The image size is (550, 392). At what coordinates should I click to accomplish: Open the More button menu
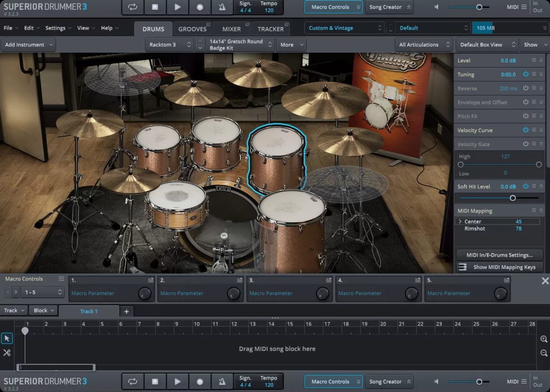click(292, 45)
